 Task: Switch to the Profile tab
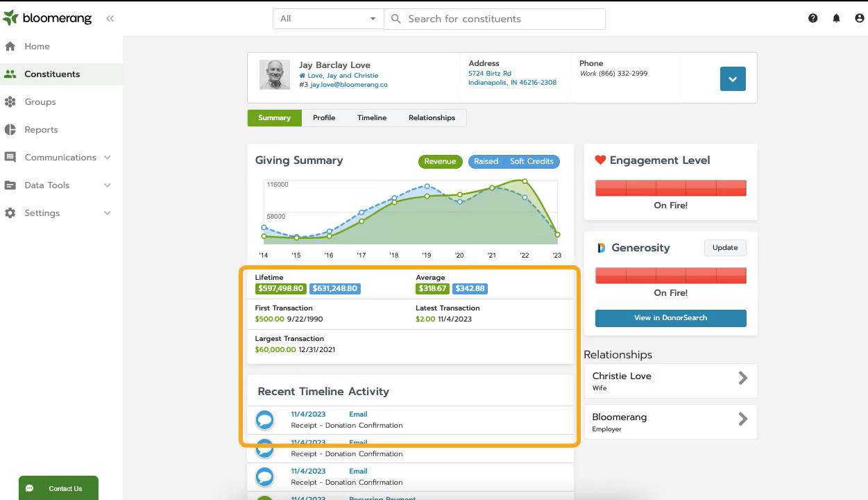(324, 118)
